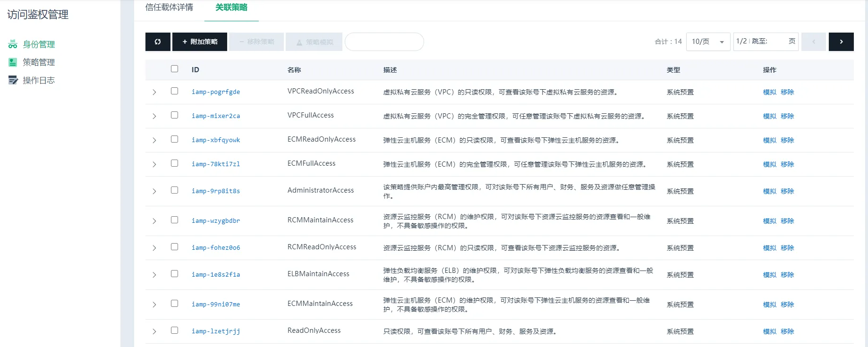The image size is (868, 347).
Task: Check the VPCReadOnlyAccess row checkbox
Action: coord(174,91)
